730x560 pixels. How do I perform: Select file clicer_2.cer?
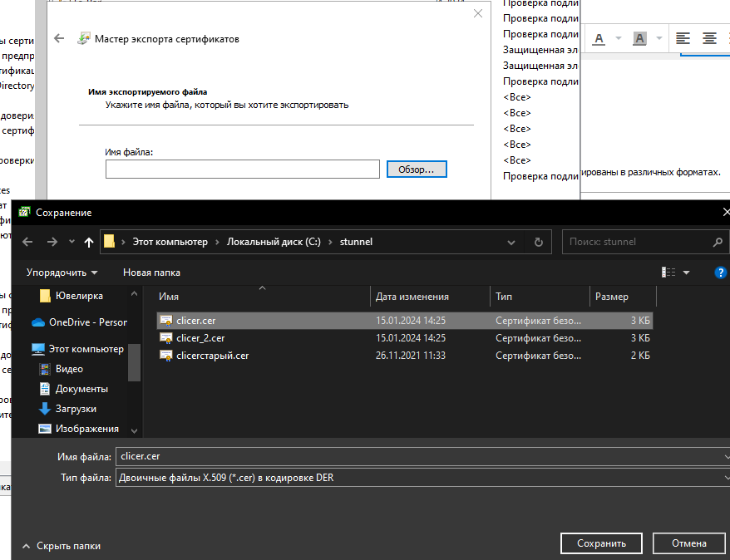point(405,338)
